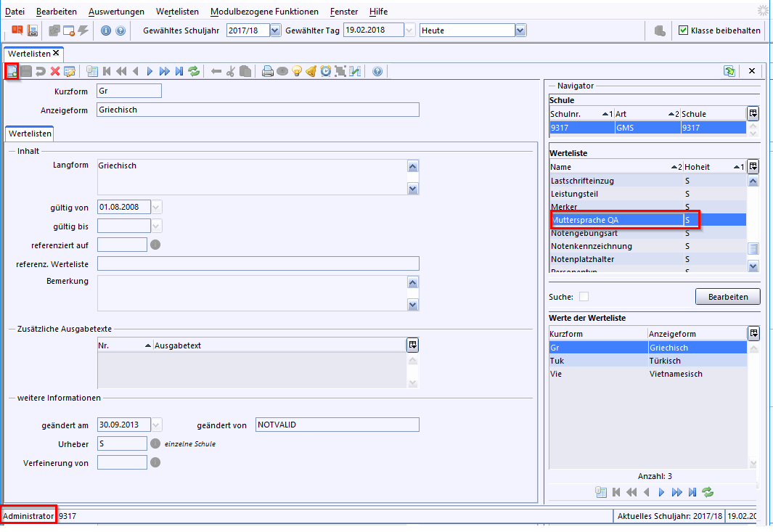Open the Gewähltes Schuljahr dropdown

[275, 30]
